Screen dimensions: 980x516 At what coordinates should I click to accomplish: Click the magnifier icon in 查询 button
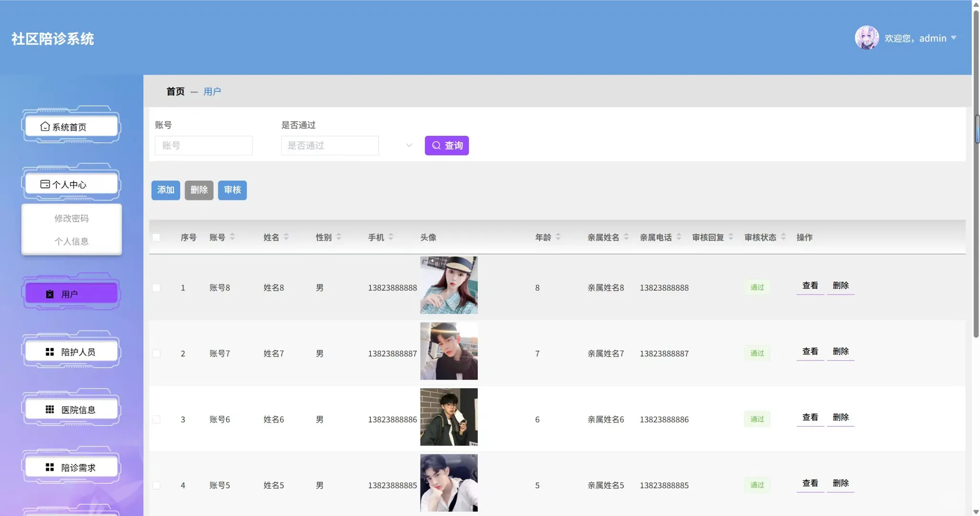click(436, 145)
